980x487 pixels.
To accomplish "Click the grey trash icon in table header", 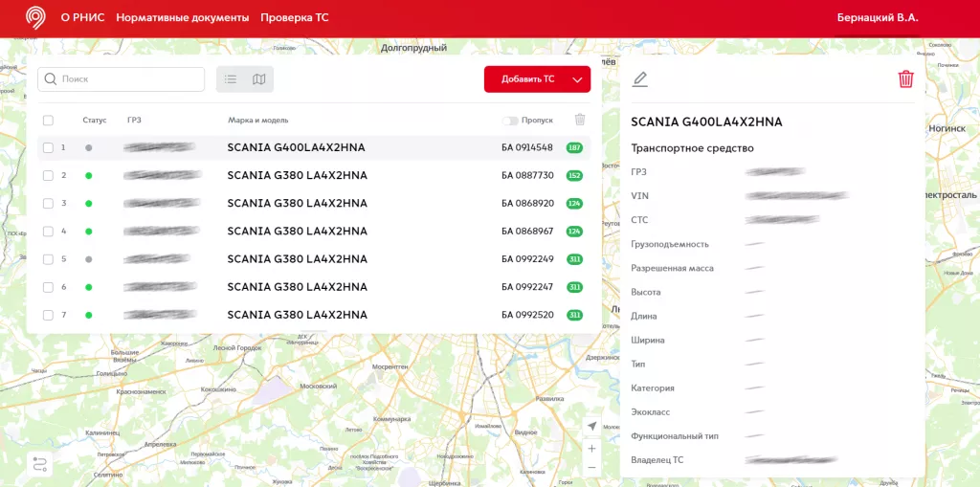I will [580, 120].
